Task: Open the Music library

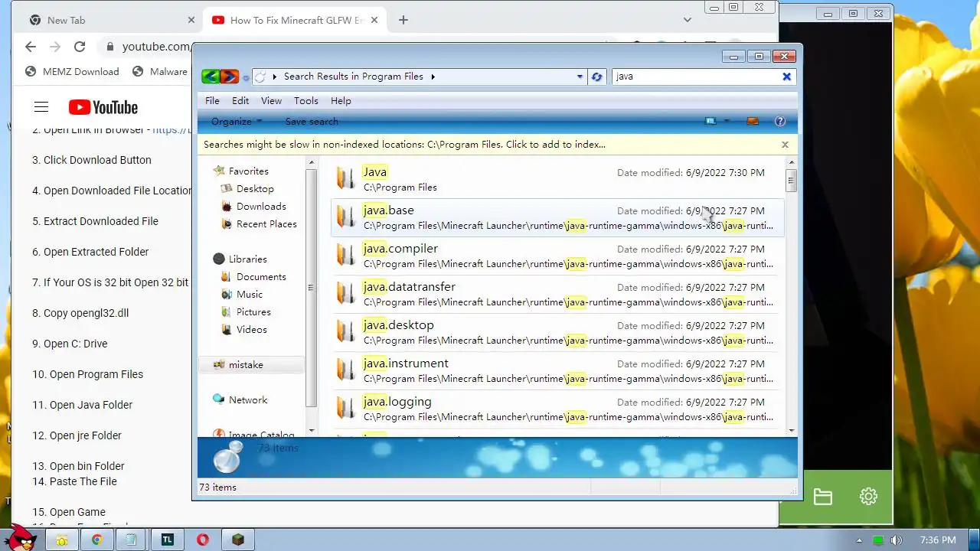Action: pyautogui.click(x=250, y=295)
